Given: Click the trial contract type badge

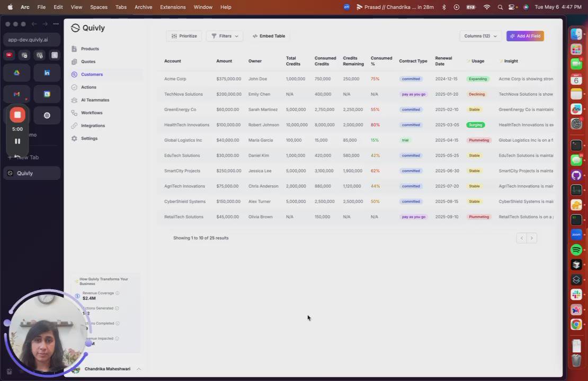Looking at the screenshot, I should click(405, 140).
